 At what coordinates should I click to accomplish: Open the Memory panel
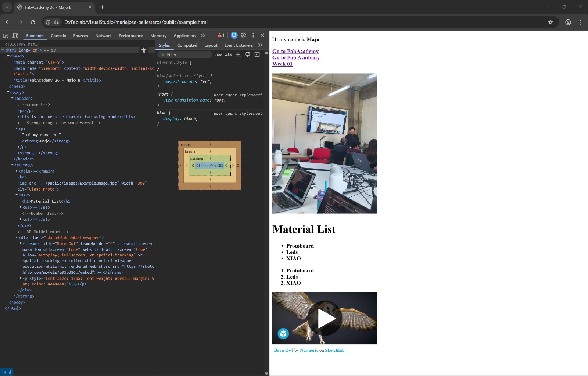point(158,36)
